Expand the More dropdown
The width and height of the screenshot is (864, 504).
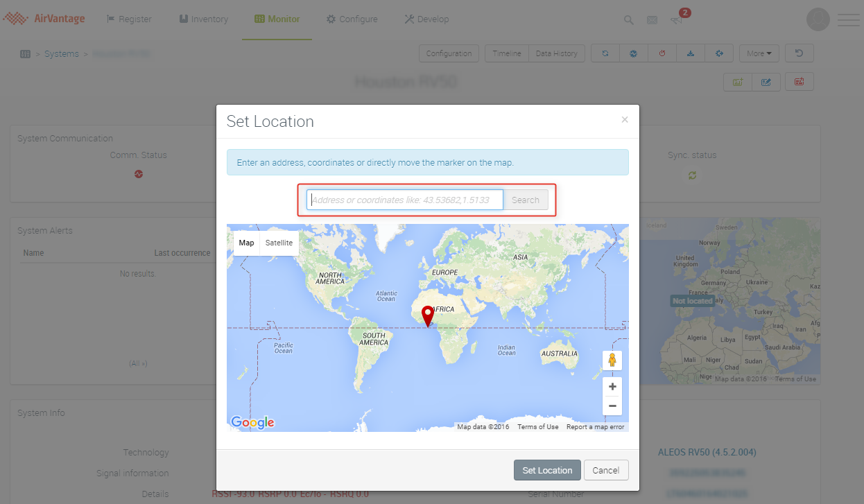[759, 53]
